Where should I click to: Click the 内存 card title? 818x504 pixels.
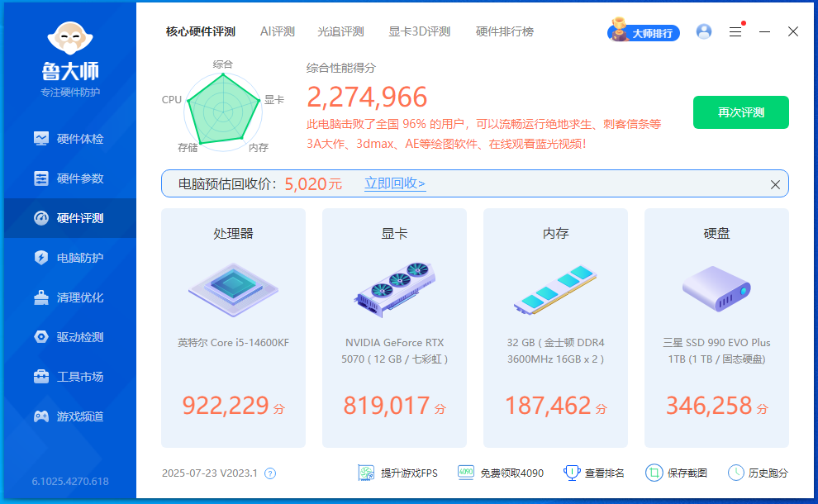point(555,233)
